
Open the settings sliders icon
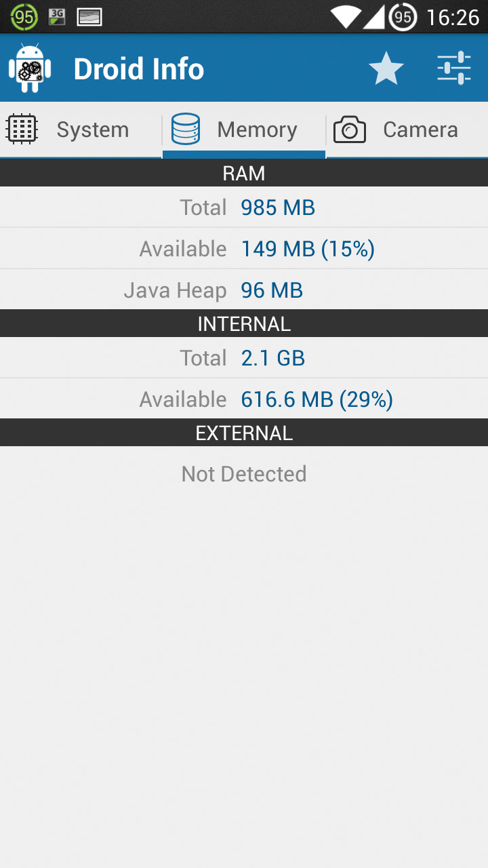coord(454,68)
